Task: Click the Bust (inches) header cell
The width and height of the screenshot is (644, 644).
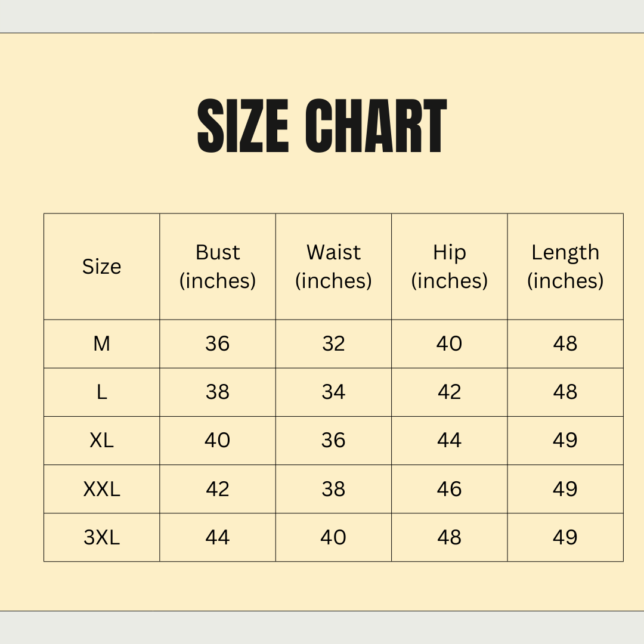Action: click(218, 267)
